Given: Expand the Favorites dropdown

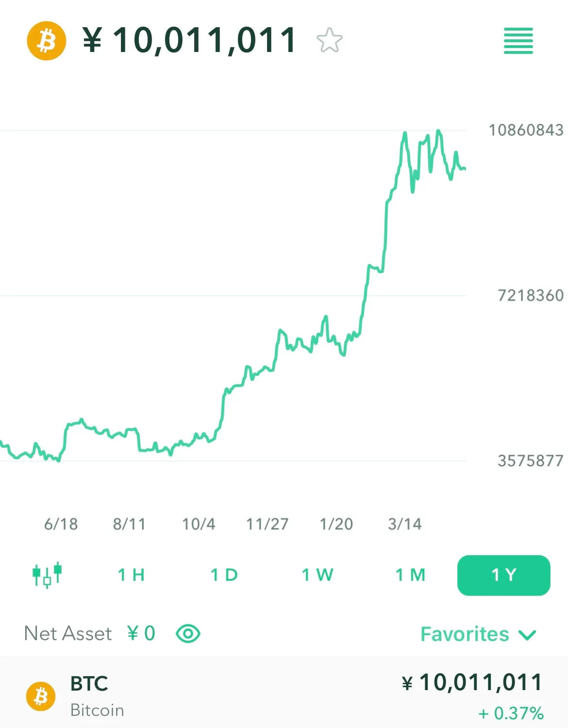Looking at the screenshot, I should [x=478, y=634].
